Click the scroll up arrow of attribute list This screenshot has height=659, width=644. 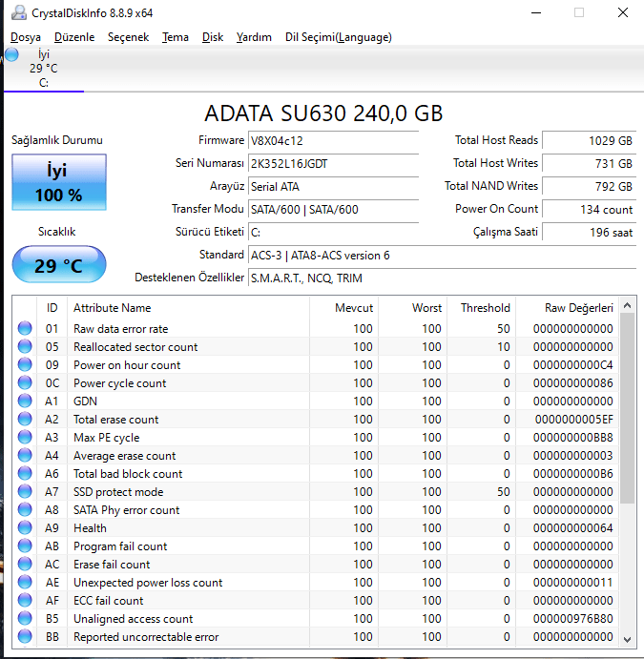pyautogui.click(x=627, y=305)
